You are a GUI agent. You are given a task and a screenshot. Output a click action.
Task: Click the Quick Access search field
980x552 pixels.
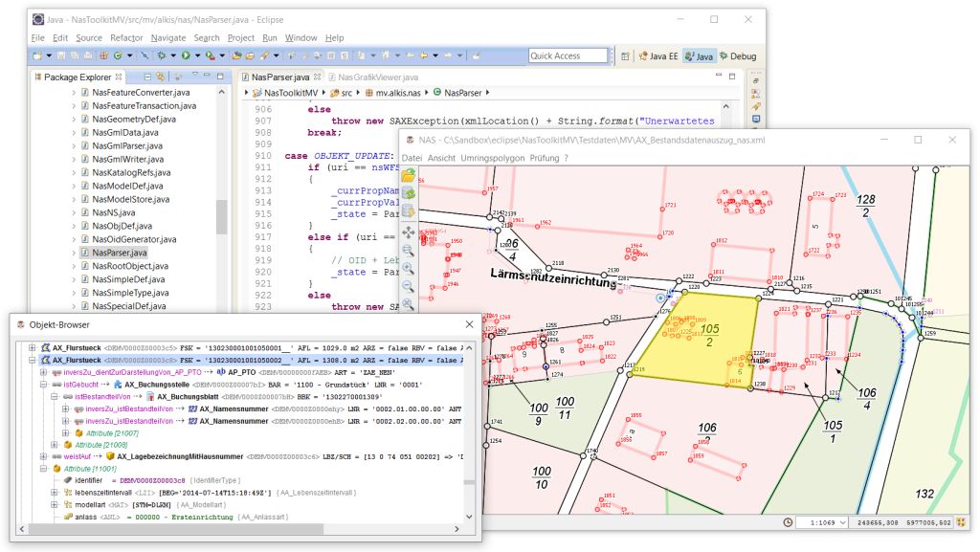tap(568, 56)
